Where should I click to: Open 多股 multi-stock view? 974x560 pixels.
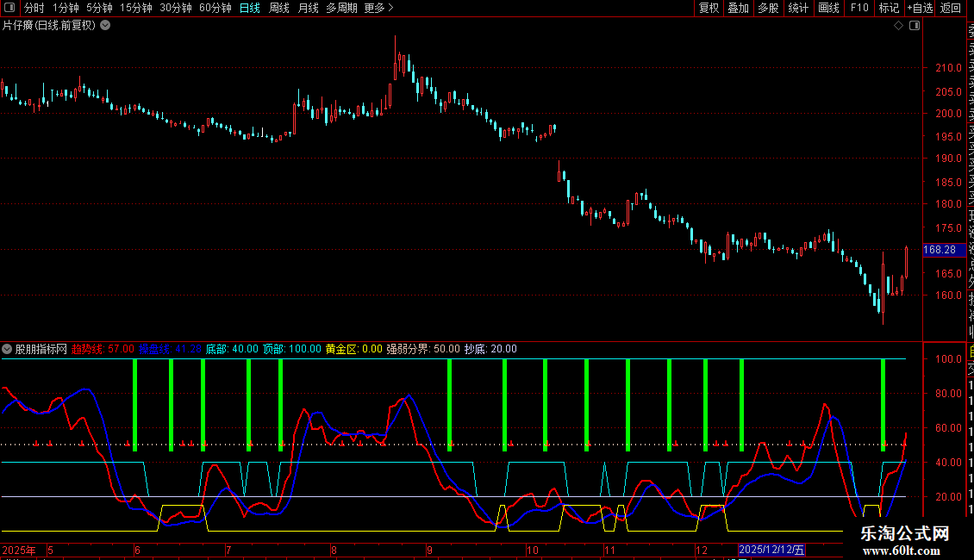pos(768,8)
